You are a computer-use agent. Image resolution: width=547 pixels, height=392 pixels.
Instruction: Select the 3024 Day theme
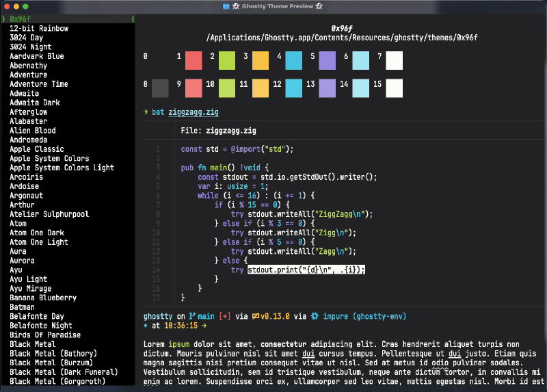26,38
